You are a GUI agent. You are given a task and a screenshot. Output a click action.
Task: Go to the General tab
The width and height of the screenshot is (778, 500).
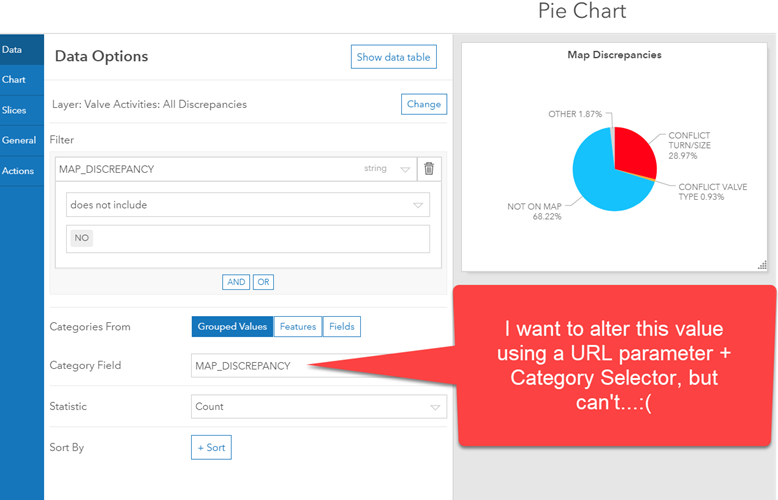tap(22, 140)
